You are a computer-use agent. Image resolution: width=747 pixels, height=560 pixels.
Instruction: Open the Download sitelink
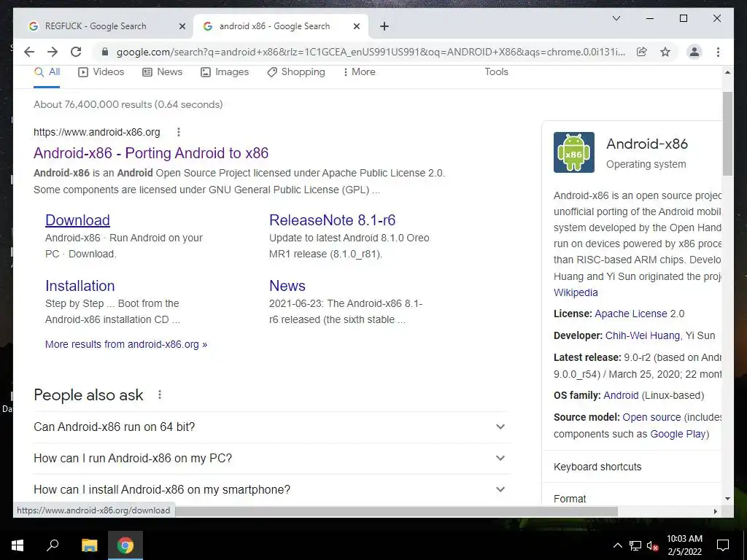pyautogui.click(x=77, y=220)
